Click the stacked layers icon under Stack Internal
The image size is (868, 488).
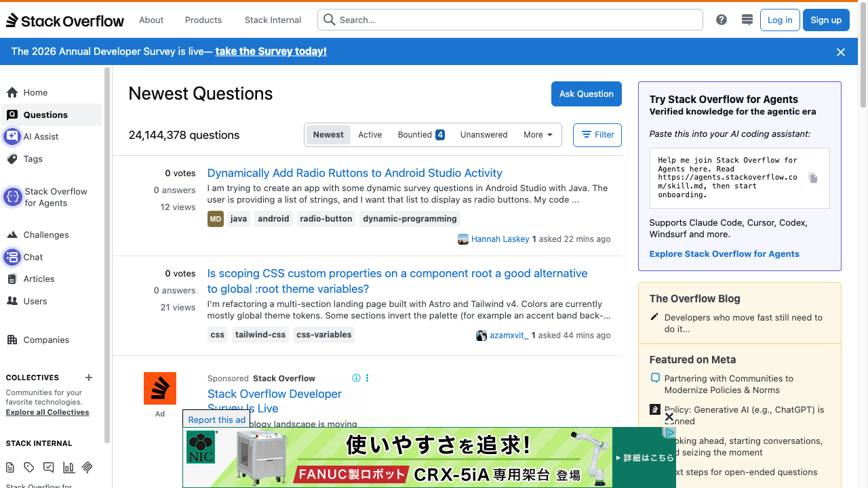point(87,467)
